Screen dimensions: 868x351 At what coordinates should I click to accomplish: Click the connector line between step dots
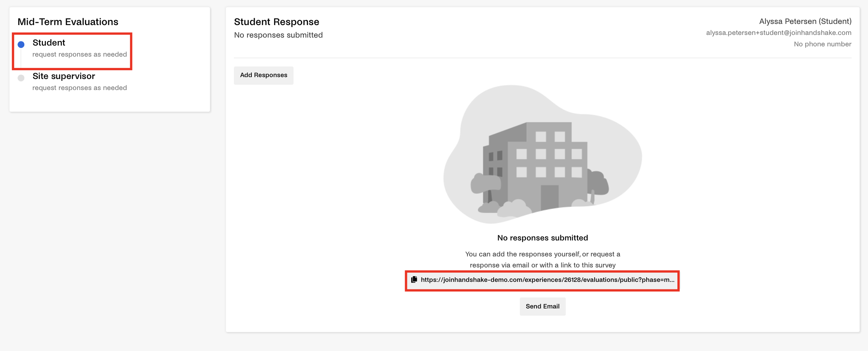pyautogui.click(x=21, y=58)
